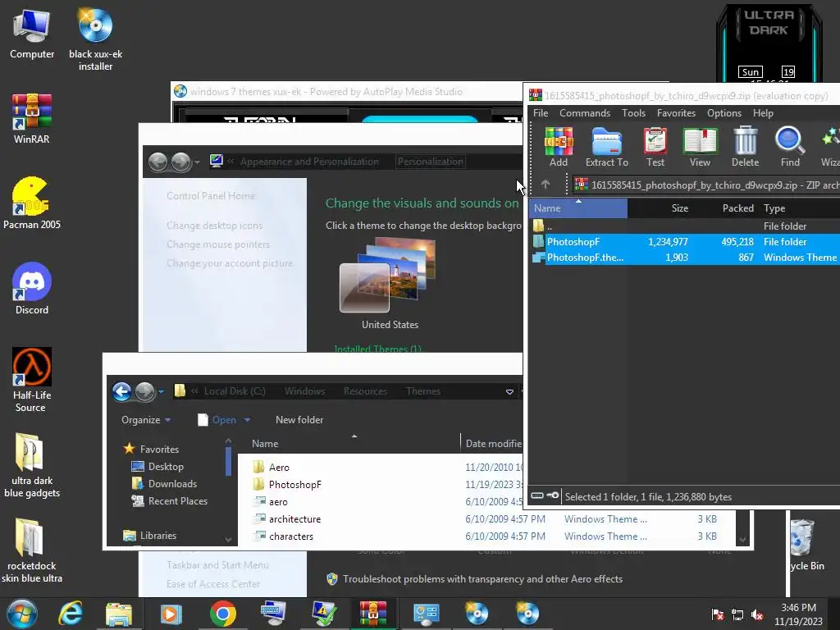Open Google Chrome from taskbar
Image resolution: width=840 pixels, height=630 pixels.
pyautogui.click(x=223, y=614)
